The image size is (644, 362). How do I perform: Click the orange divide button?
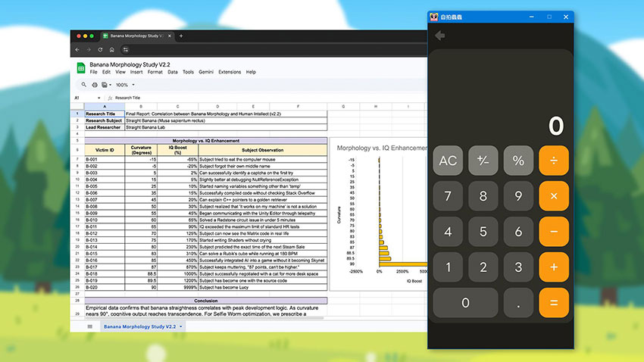(554, 161)
